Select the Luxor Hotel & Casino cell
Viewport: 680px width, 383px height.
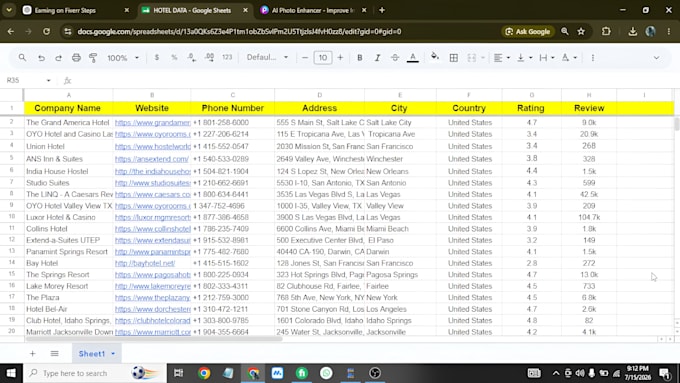(x=69, y=217)
